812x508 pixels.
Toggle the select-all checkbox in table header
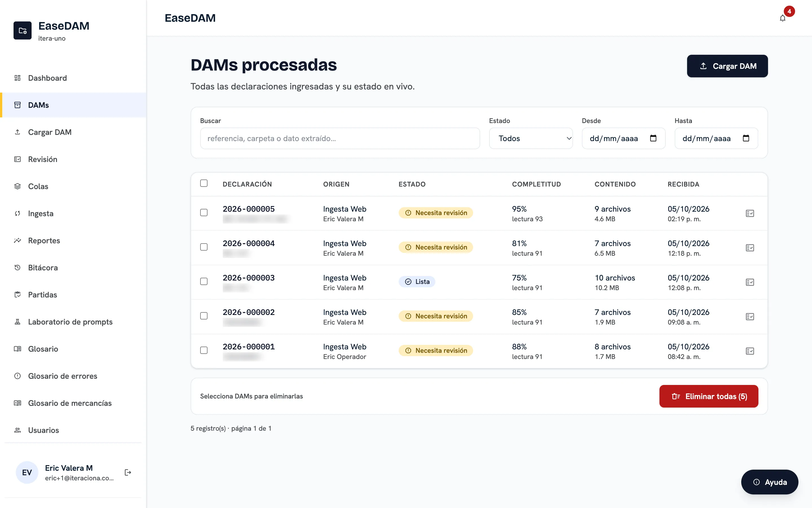coord(204,183)
